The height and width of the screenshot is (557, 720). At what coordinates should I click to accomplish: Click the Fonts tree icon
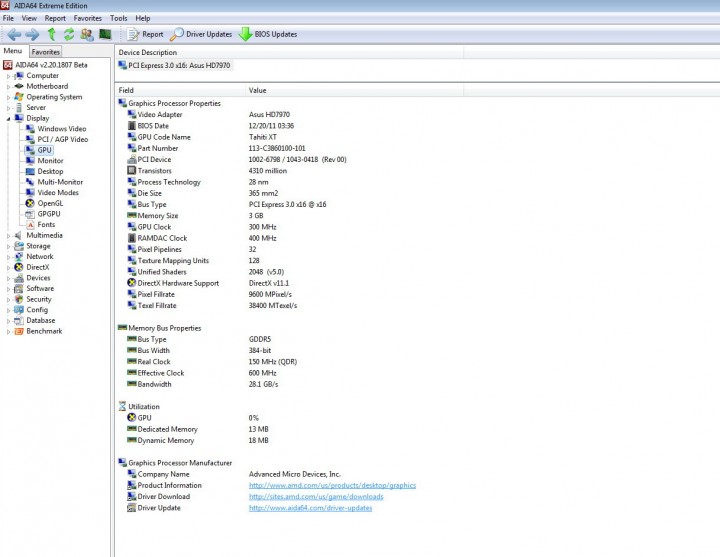[x=30, y=225]
